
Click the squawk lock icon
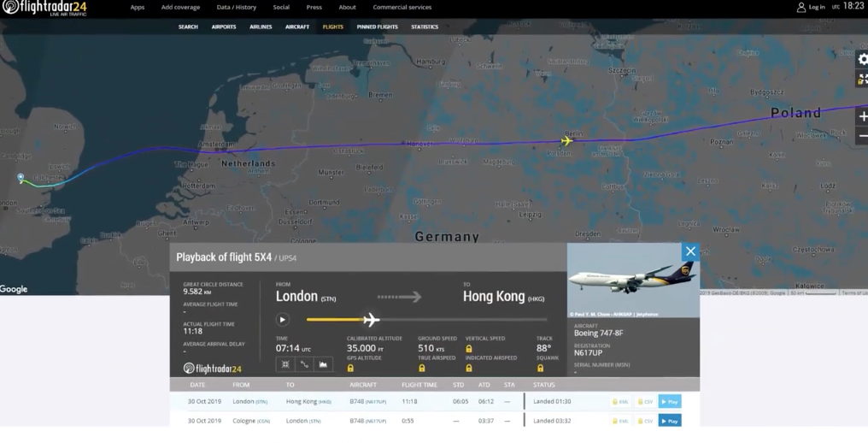540,368
